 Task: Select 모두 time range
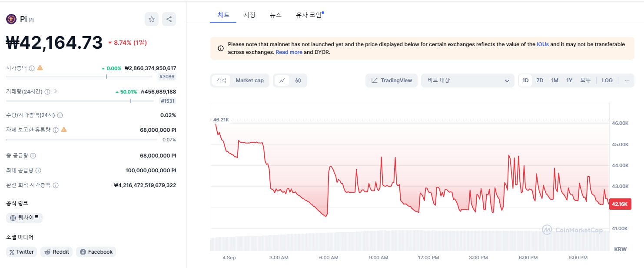(585, 80)
